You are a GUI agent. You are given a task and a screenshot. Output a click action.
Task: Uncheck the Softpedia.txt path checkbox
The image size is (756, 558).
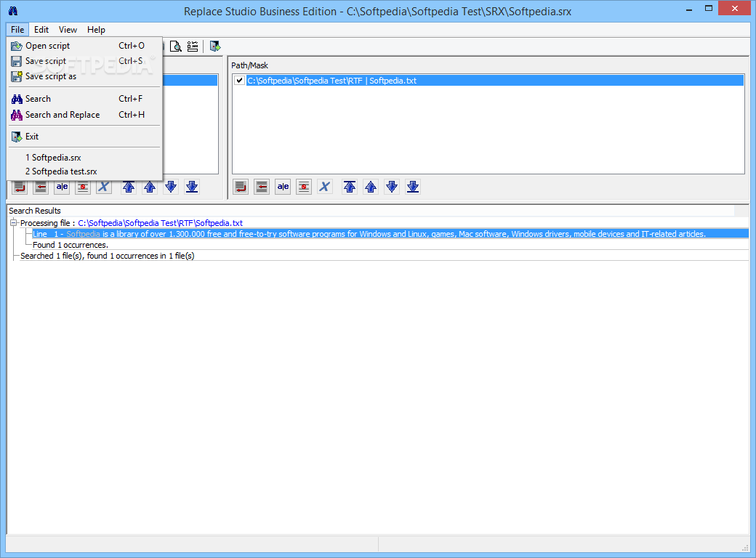coord(240,81)
